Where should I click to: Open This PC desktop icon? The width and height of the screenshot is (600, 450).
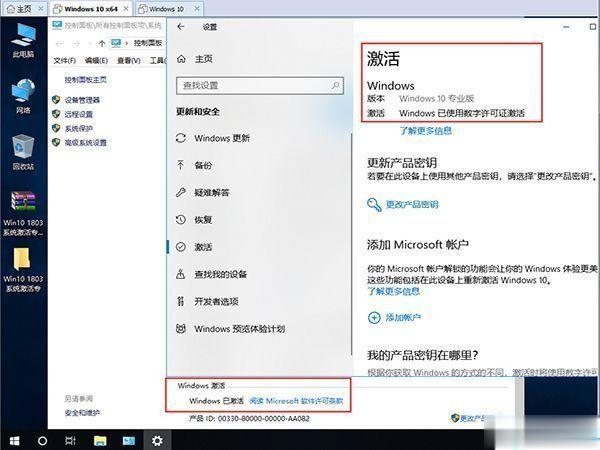[x=23, y=40]
